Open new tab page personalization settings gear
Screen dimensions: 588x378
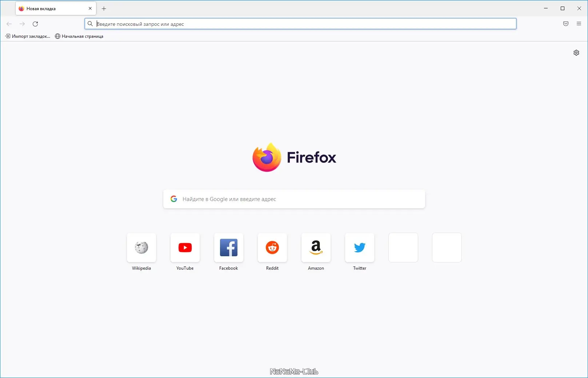[576, 52]
